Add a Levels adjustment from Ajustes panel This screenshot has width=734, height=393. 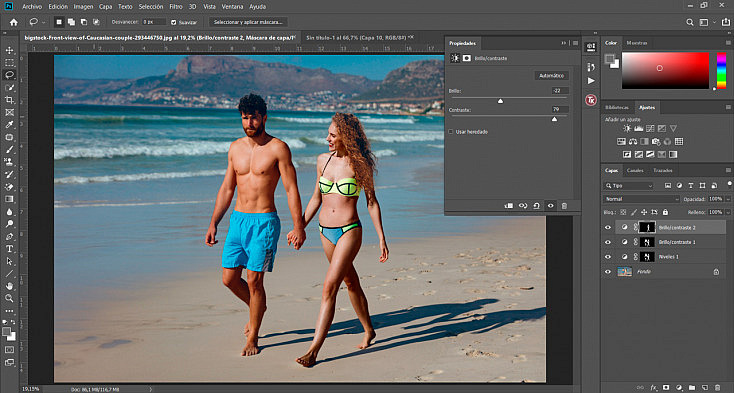point(639,128)
